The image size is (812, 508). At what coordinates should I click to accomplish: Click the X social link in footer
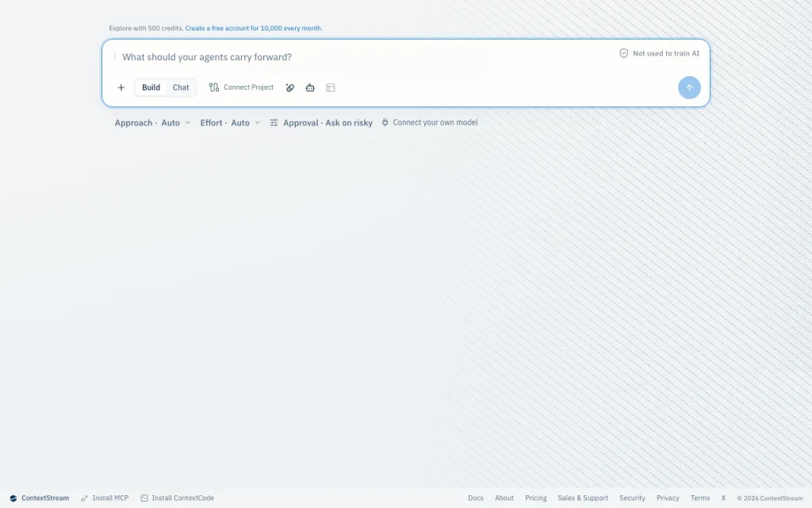coord(723,498)
